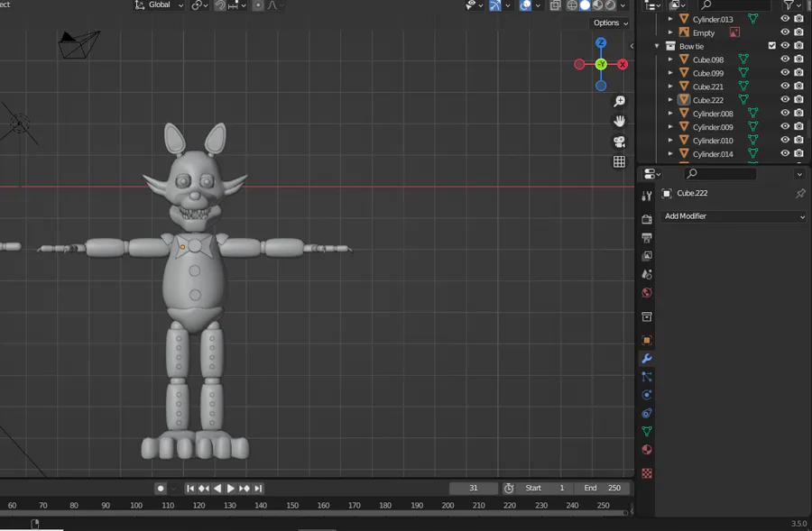Click the red X axis gizmo
The image size is (812, 531).
point(623,64)
